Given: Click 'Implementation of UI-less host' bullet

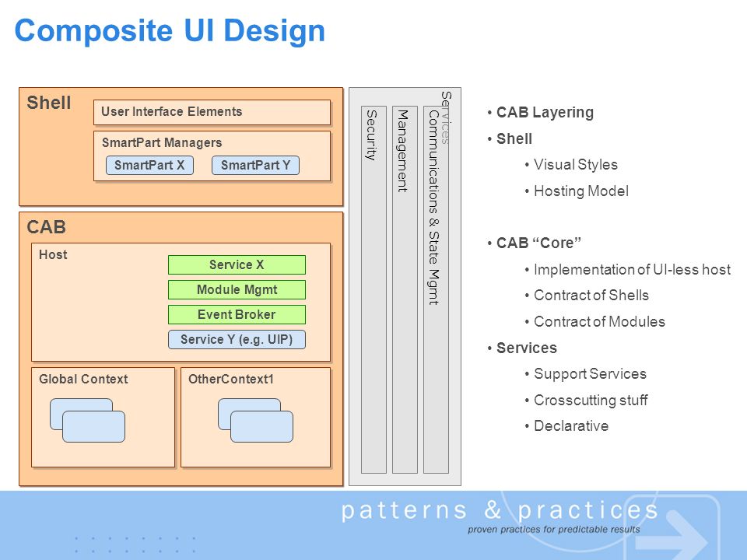Looking at the screenshot, I should [632, 270].
